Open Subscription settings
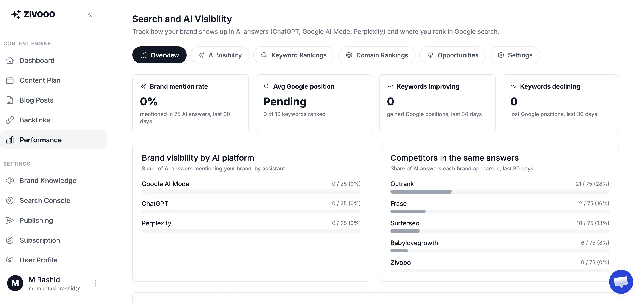Screen dimensions: 644x303 (x=53, y=240)
